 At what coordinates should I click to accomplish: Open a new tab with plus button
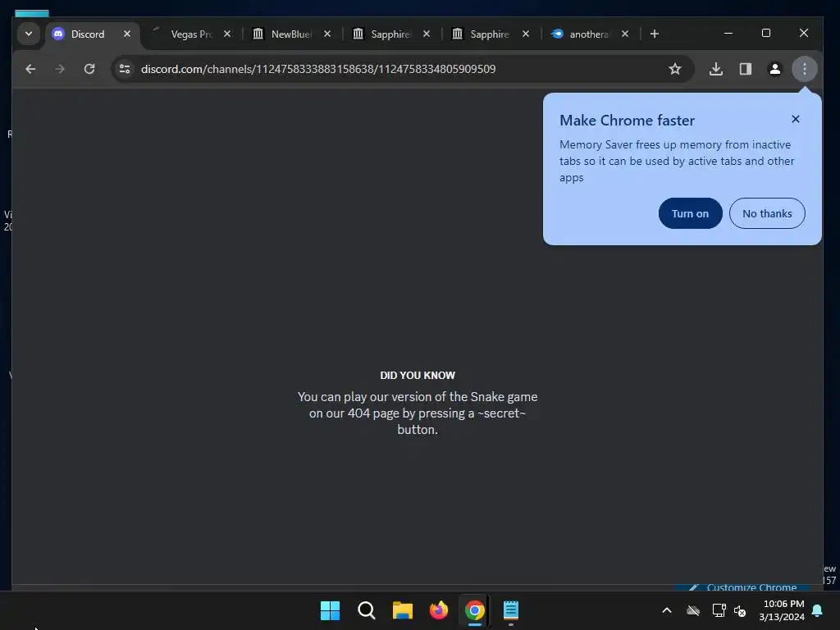point(654,34)
